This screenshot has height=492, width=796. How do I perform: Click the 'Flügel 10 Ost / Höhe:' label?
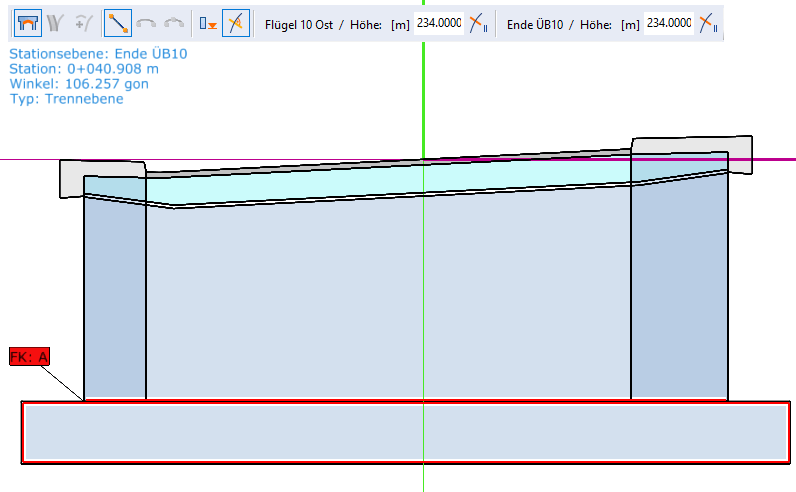[x=323, y=25]
